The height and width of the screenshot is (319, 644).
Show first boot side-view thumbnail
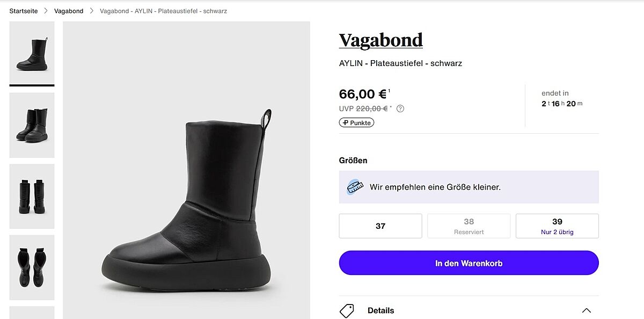tap(32, 53)
